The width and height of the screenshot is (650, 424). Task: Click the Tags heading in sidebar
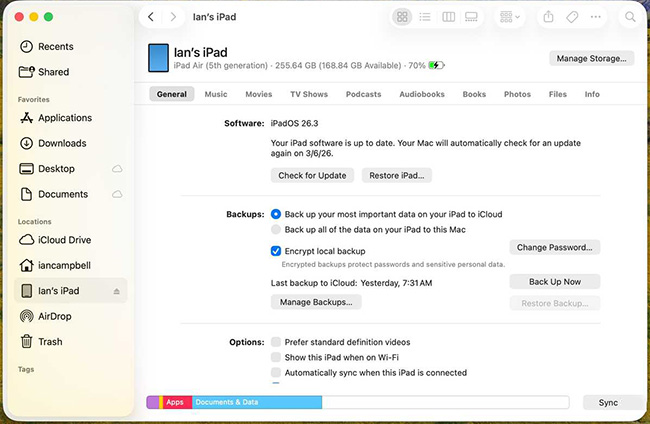pos(26,369)
